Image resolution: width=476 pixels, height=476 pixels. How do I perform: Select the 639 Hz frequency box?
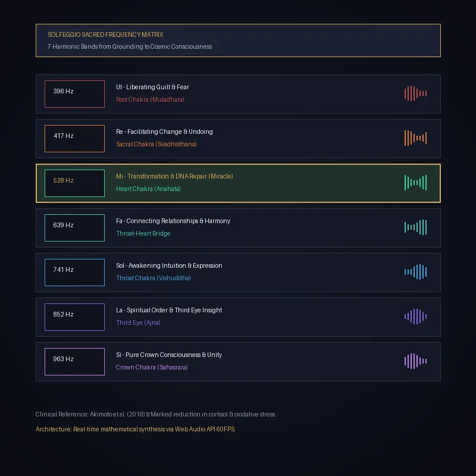75,228
